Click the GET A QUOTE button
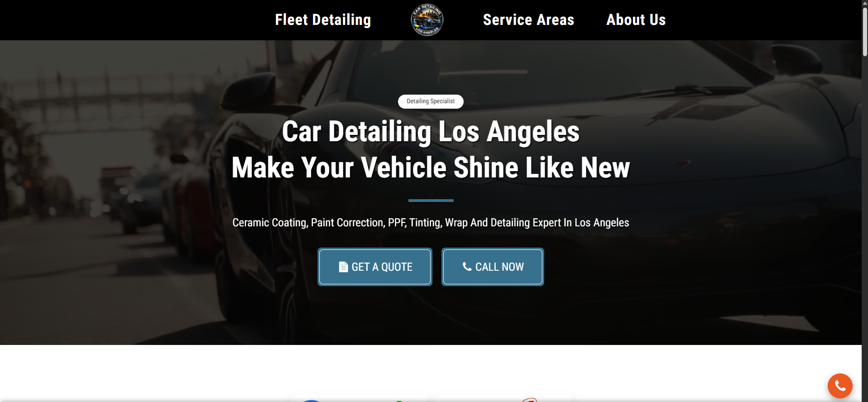Image resolution: width=868 pixels, height=402 pixels. [375, 267]
